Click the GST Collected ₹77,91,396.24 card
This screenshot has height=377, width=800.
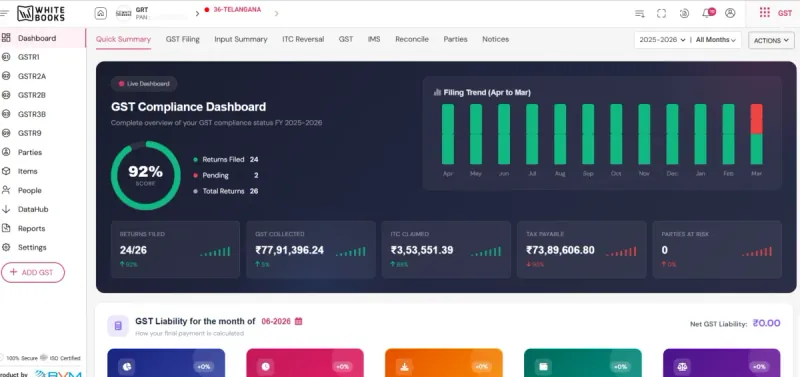[x=311, y=249]
